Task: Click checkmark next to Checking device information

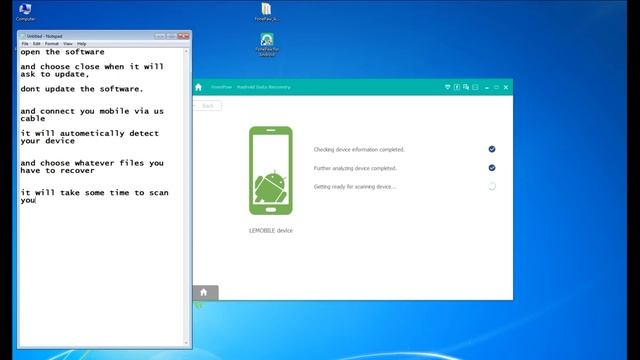Action: [492, 149]
